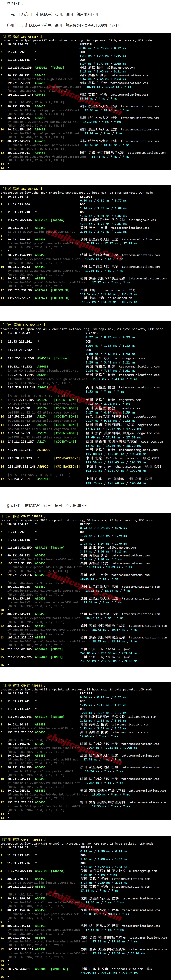Select the line '北京、上海方向：走TATA经过法国、德国'
This screenshot has width=171, height=980.
(x=52, y=14)
